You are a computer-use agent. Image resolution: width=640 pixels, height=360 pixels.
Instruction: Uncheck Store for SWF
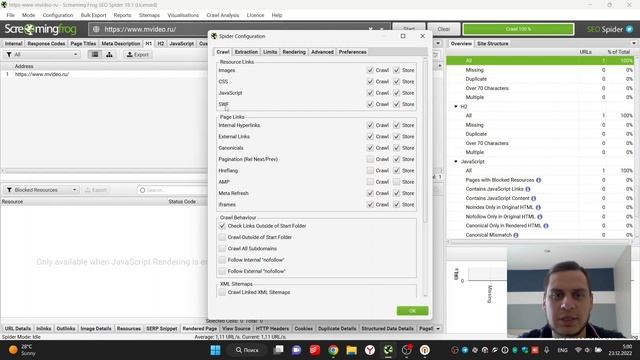coord(396,104)
